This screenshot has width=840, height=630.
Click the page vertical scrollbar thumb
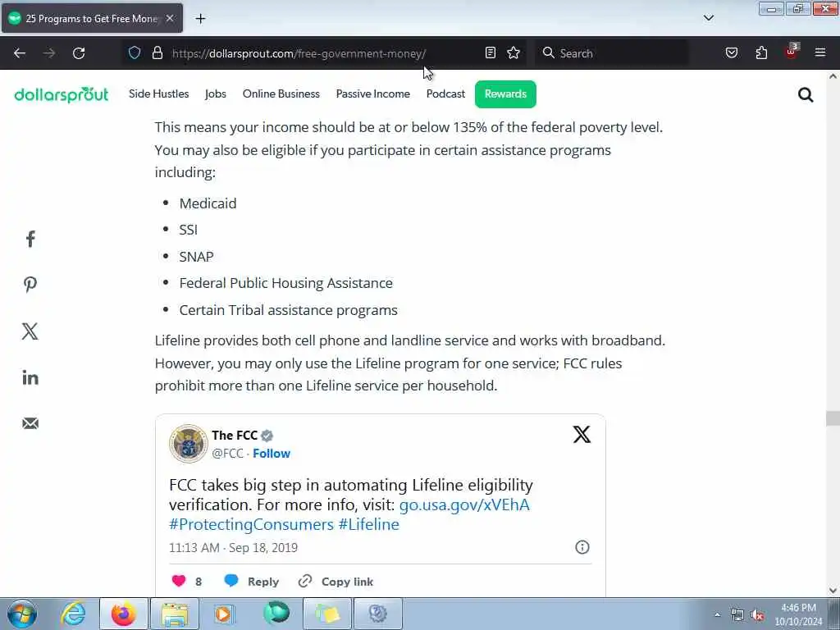833,418
